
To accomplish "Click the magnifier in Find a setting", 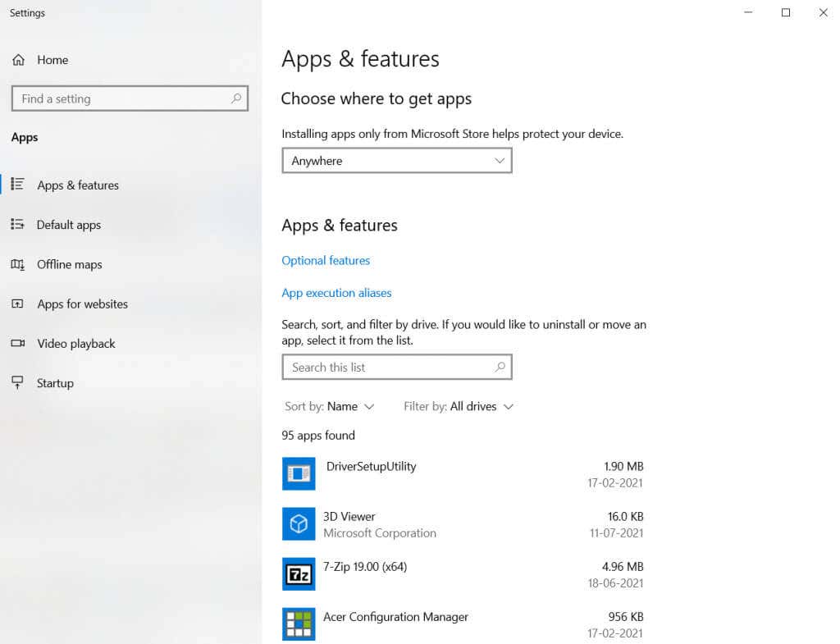I will (236, 98).
